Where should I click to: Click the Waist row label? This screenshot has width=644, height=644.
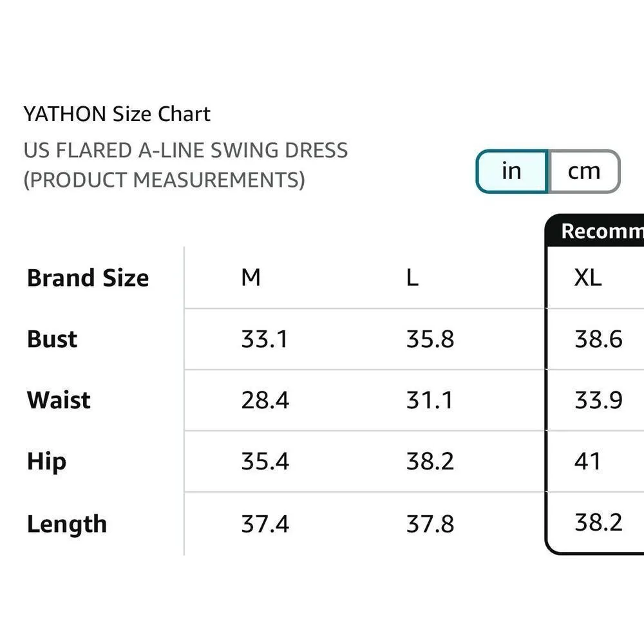[59, 400]
